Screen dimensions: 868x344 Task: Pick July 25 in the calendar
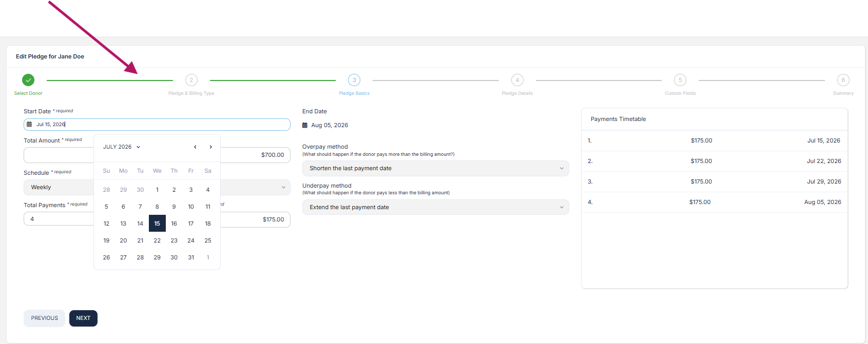pyautogui.click(x=208, y=240)
